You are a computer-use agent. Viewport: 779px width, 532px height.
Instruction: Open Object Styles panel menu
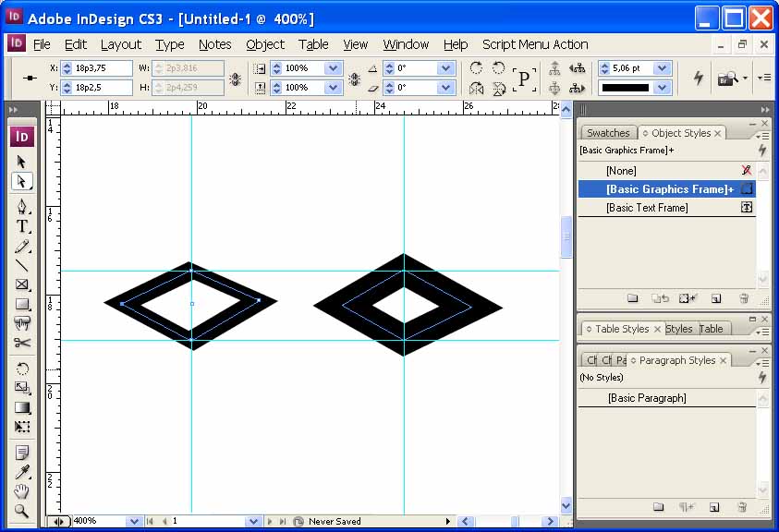point(762,135)
